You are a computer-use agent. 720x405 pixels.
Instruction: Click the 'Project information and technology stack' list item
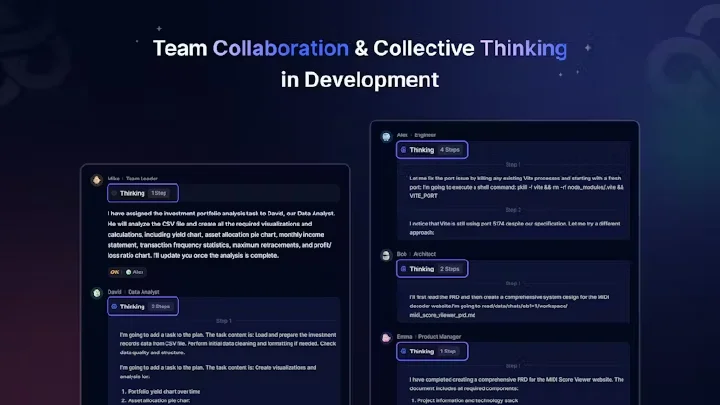tap(468, 400)
